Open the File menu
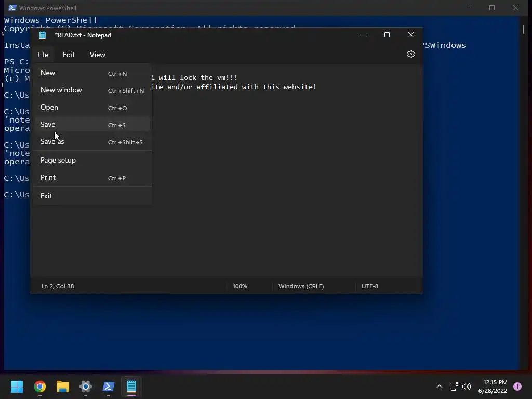 43,55
